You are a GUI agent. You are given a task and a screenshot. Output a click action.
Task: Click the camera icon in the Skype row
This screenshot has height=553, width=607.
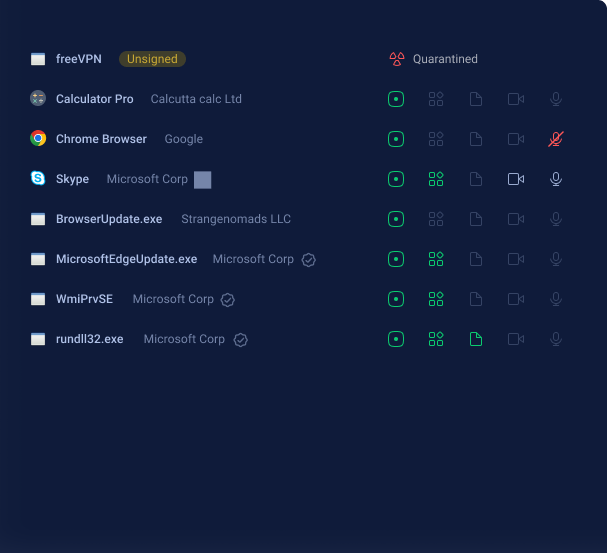pos(516,179)
